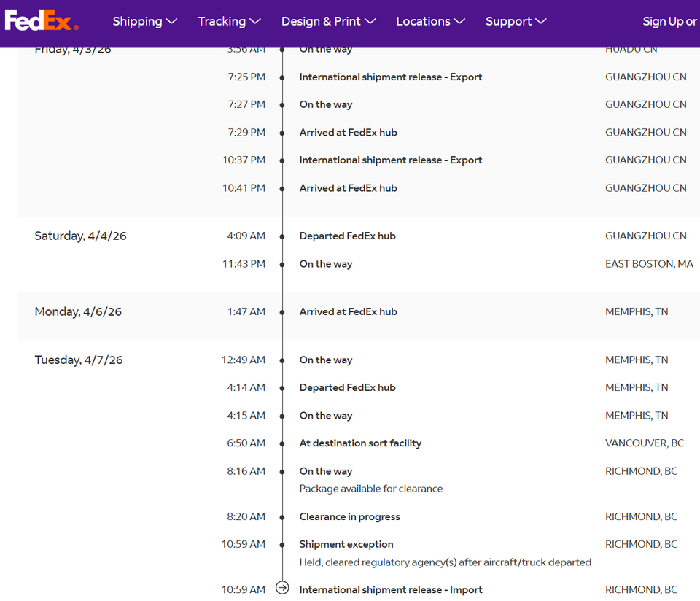Screen dimensions: 700x601
Task: Click the timeline dot for Memphis hub arrival
Action: (x=282, y=313)
